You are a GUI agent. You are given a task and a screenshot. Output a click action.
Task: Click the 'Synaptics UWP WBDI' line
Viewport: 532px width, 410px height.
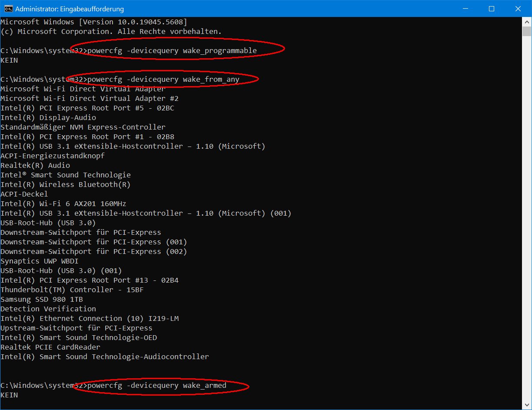(40, 261)
